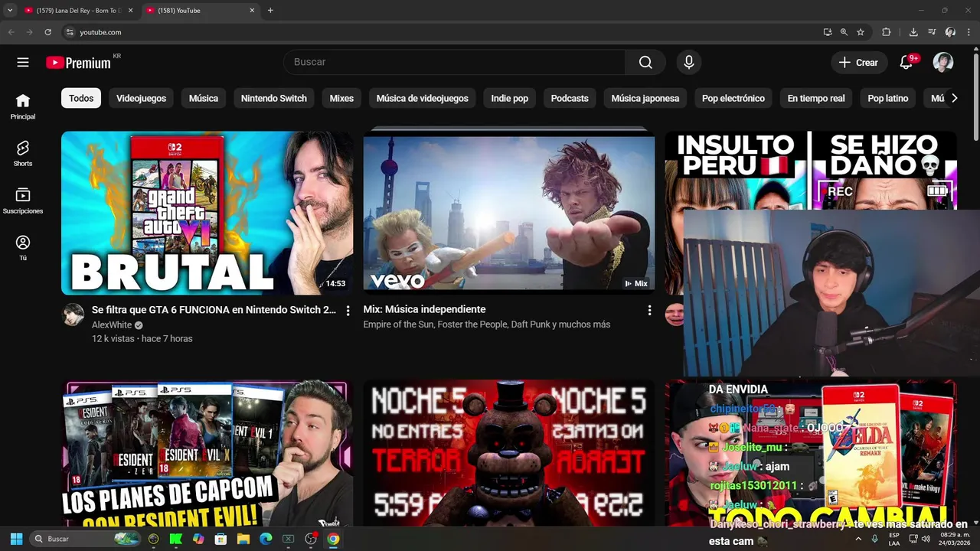This screenshot has height=551, width=980.
Task: Open more options for Música independiente mix
Action: (x=649, y=311)
